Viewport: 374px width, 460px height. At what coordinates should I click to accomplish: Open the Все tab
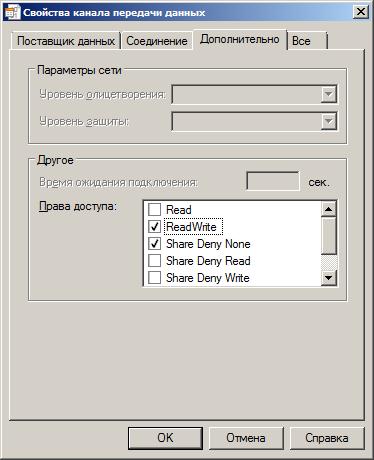click(307, 41)
